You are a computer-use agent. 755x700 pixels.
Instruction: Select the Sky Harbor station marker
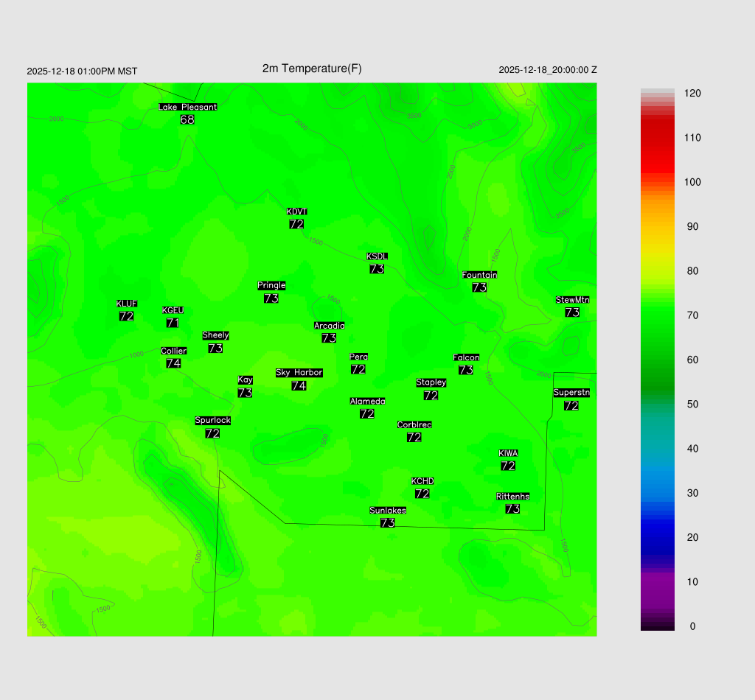point(299,373)
